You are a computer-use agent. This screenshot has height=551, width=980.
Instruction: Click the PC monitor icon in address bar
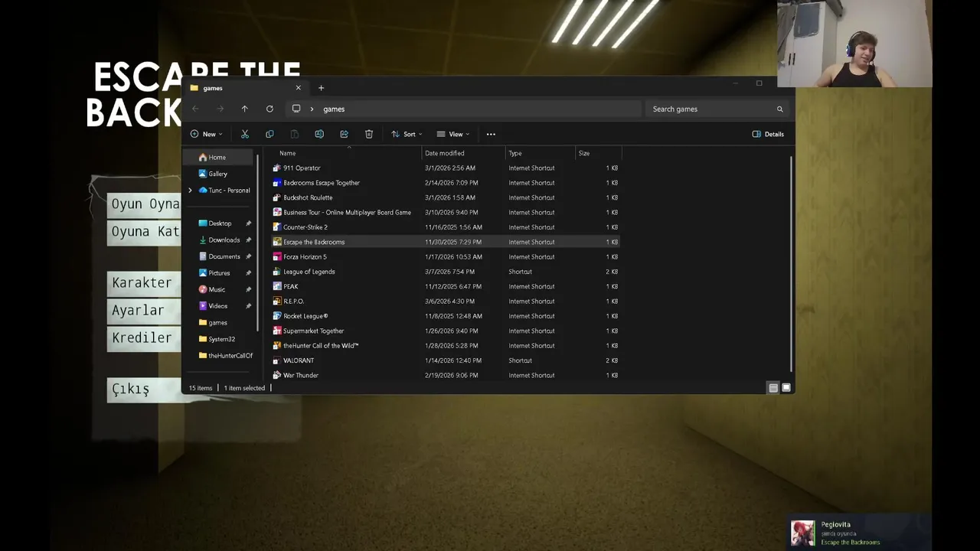[296, 109]
